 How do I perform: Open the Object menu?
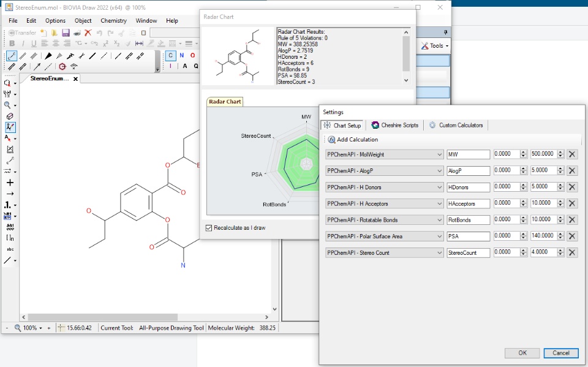[83, 21]
